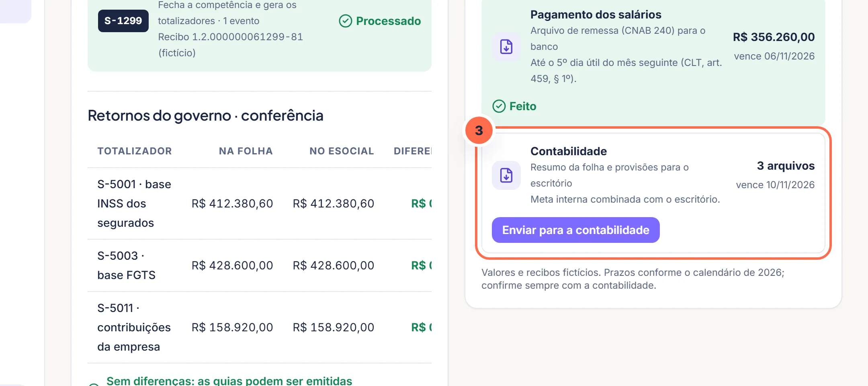Click the Sem diferenças message below the table
The width and height of the screenshot is (868, 386).
point(229,380)
